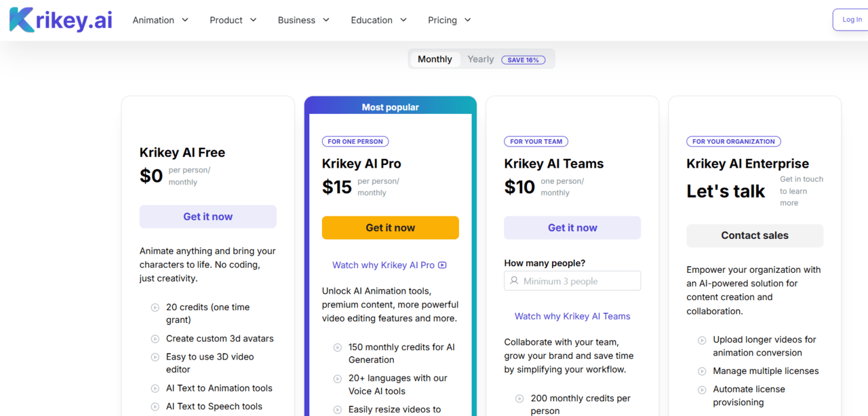Open the Pricing menu in navbar
This screenshot has height=416, width=868.
[449, 20]
